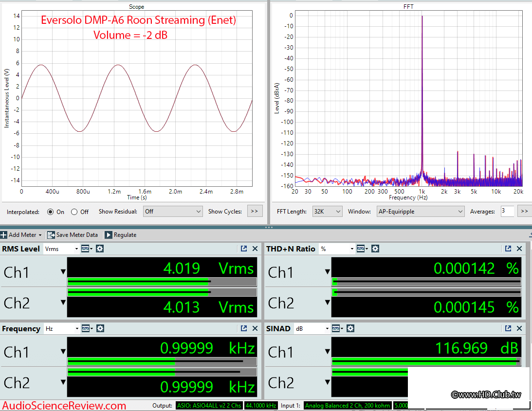532x411 pixels.
Task: Select Interpolated Off radio button
Action: click(74, 212)
